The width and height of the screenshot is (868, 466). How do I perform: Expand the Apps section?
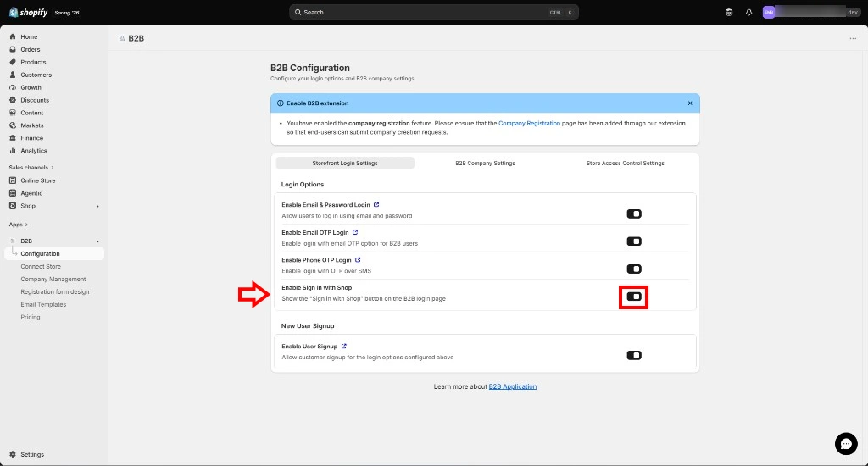coord(19,225)
